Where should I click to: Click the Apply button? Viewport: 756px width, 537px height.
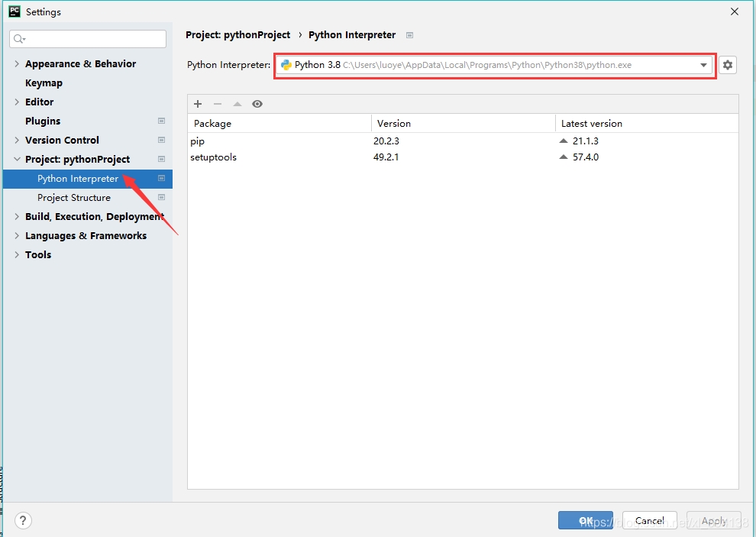(713, 520)
